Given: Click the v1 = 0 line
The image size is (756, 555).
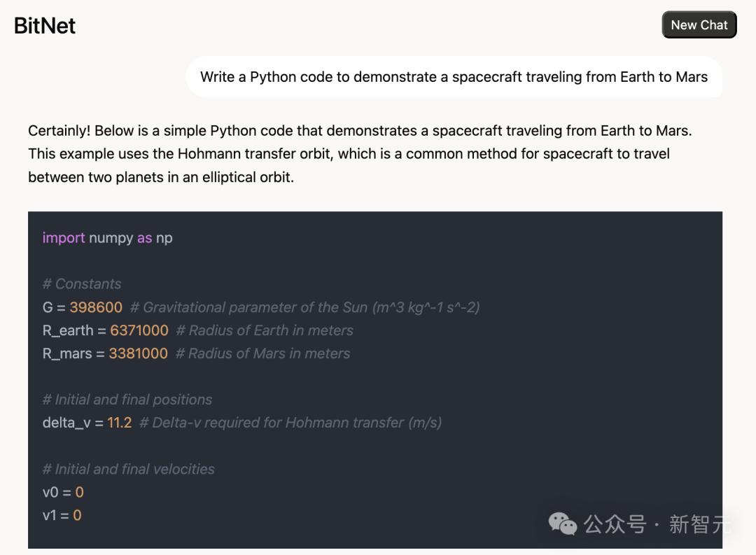Looking at the screenshot, I should pos(62,516).
